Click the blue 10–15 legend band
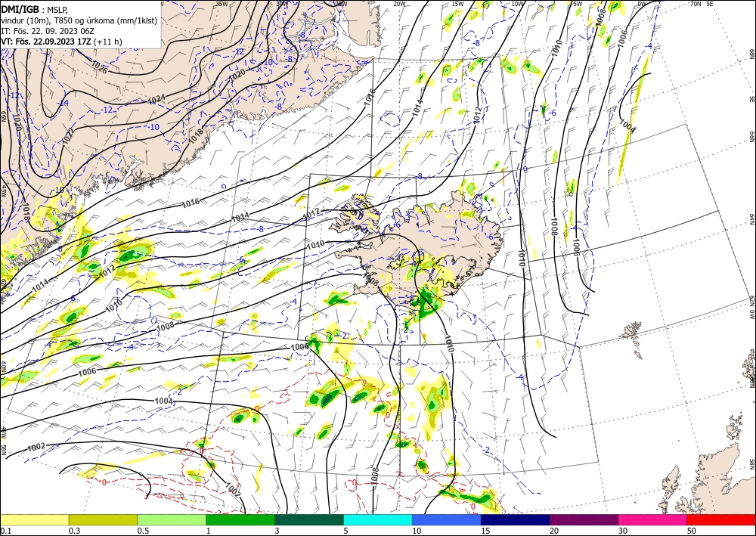This screenshot has width=756, height=536. [x=447, y=519]
